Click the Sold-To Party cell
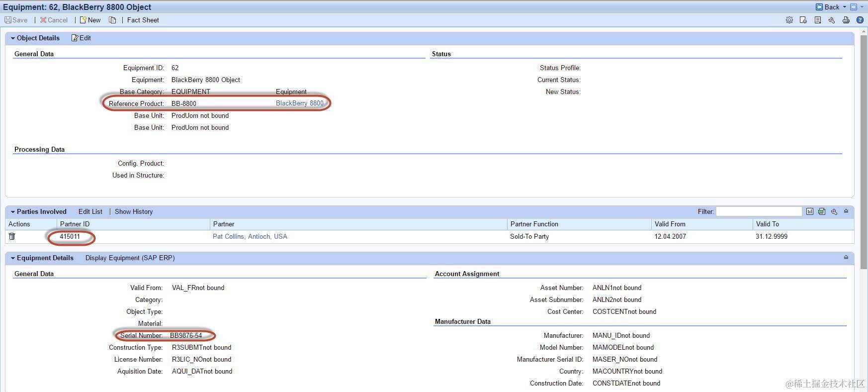The width and height of the screenshot is (868, 392). point(529,237)
